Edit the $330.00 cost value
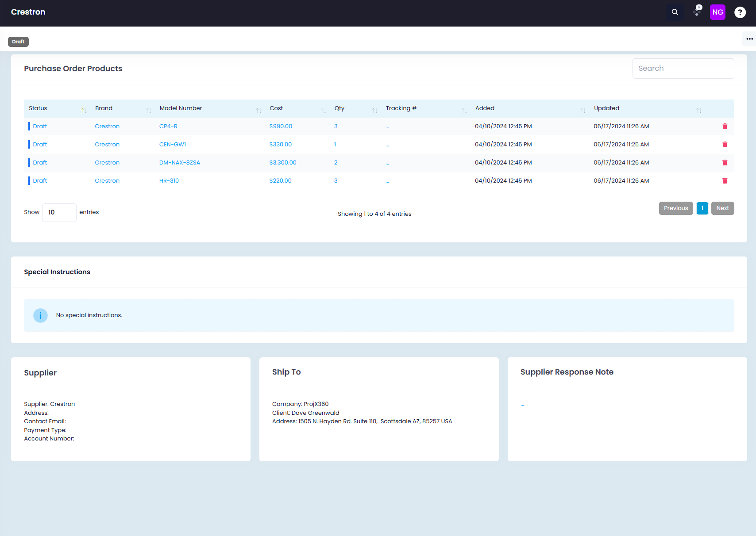The height and width of the screenshot is (536, 756). point(281,145)
